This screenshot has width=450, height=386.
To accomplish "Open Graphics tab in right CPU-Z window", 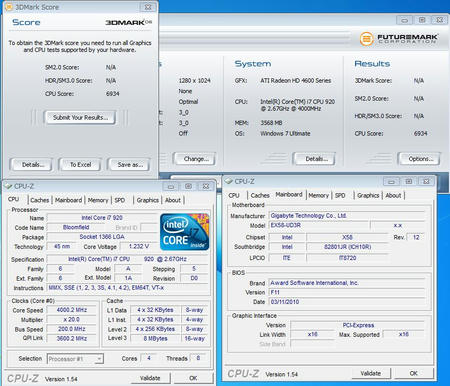I will (368, 195).
